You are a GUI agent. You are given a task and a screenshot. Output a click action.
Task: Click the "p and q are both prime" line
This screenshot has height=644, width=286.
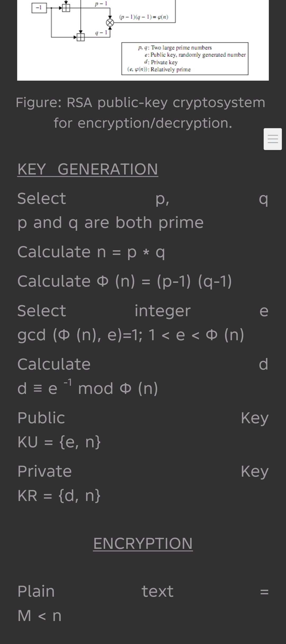pyautogui.click(x=110, y=223)
